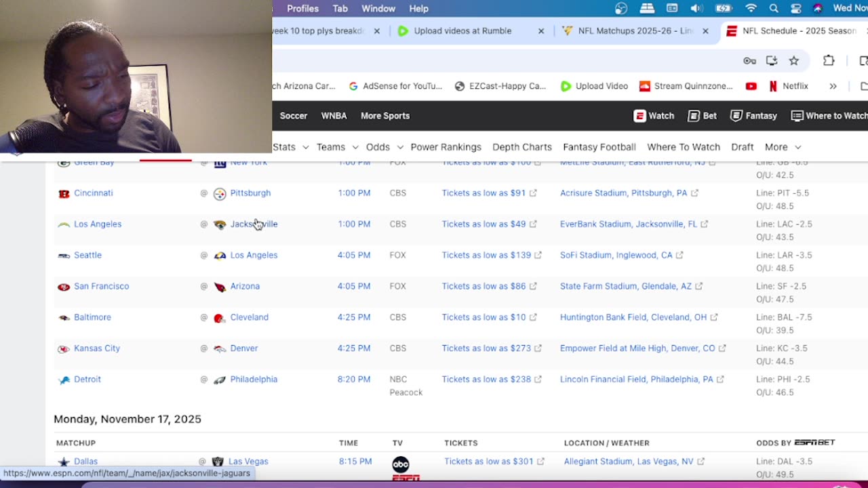Click the Arizona Cardinals team logo

click(220, 287)
